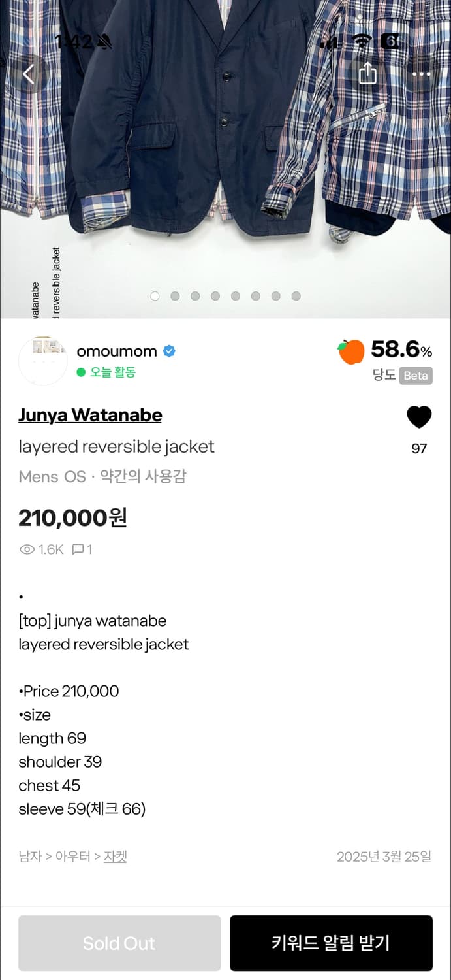Open the 자켓 category breadcrumb
This screenshot has width=451, height=980.
pyautogui.click(x=116, y=857)
